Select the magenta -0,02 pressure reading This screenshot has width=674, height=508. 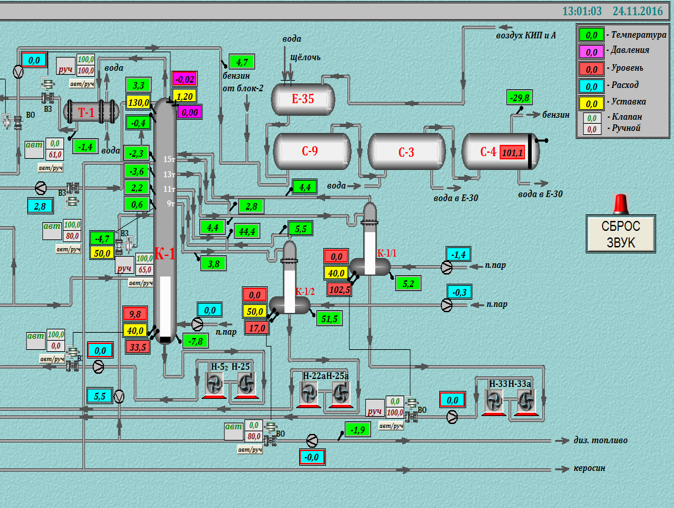click(x=185, y=79)
